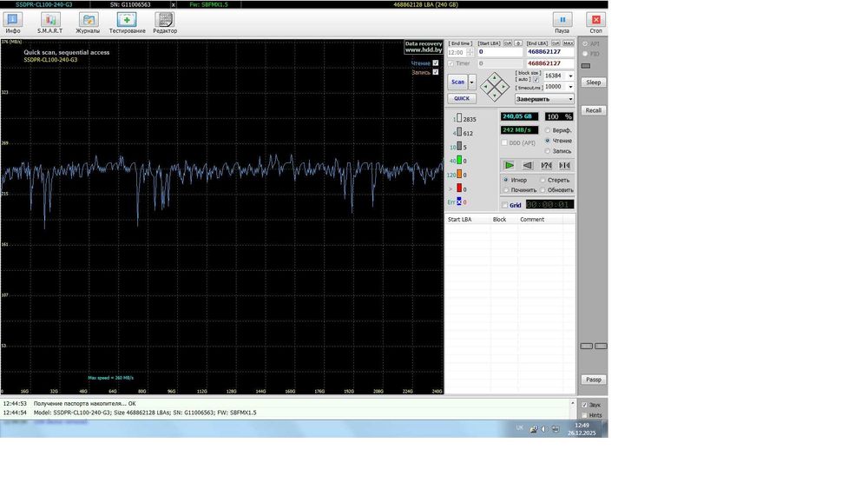Enable the Grid checkbox
868x489 pixels.
click(504, 205)
